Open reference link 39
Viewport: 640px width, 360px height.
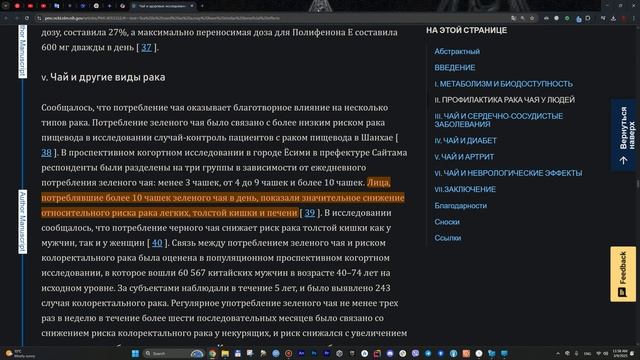click(x=310, y=213)
